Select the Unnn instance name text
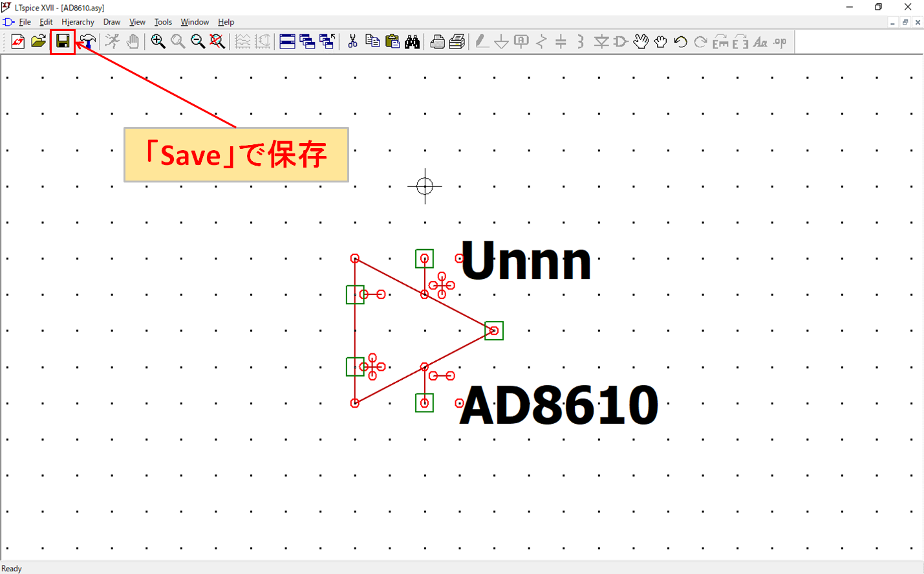924x574 pixels. [526, 261]
